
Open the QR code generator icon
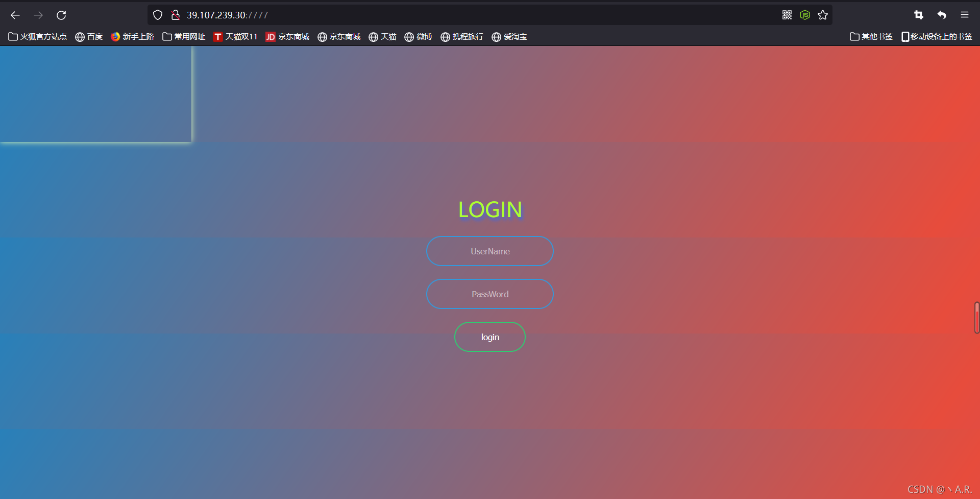(787, 15)
